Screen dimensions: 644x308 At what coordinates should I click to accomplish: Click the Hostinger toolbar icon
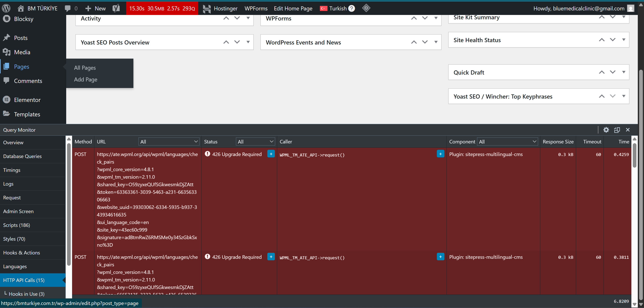[206, 9]
